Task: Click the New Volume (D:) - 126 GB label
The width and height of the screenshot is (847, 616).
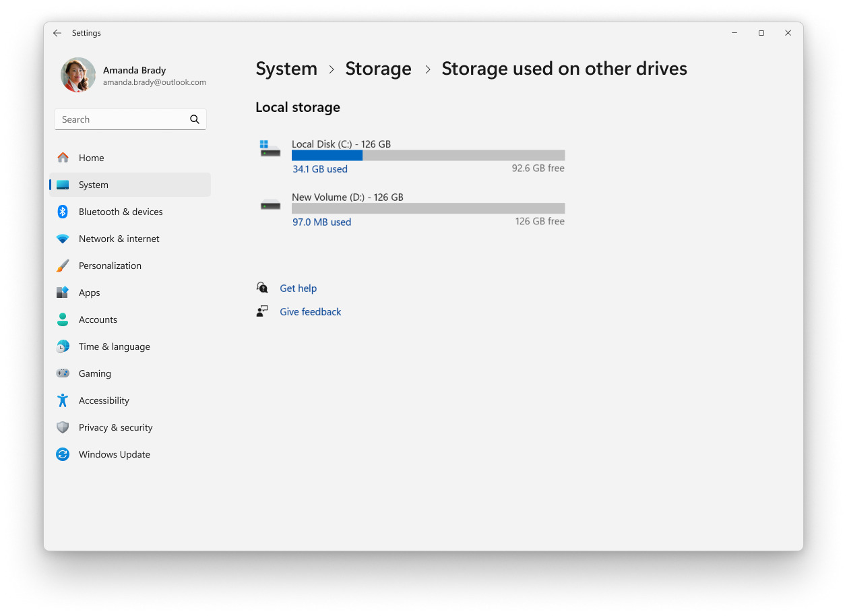Action: coord(348,197)
